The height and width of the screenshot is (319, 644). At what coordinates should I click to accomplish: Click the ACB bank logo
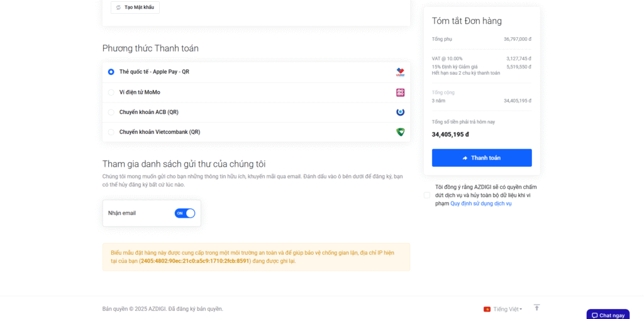pos(400,112)
